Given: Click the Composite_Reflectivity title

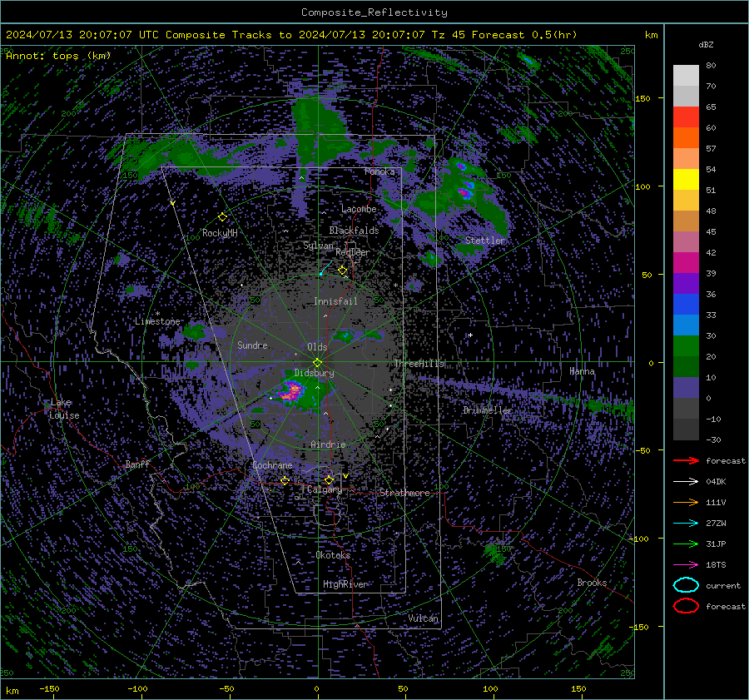Looking at the screenshot, I should tap(374, 12).
